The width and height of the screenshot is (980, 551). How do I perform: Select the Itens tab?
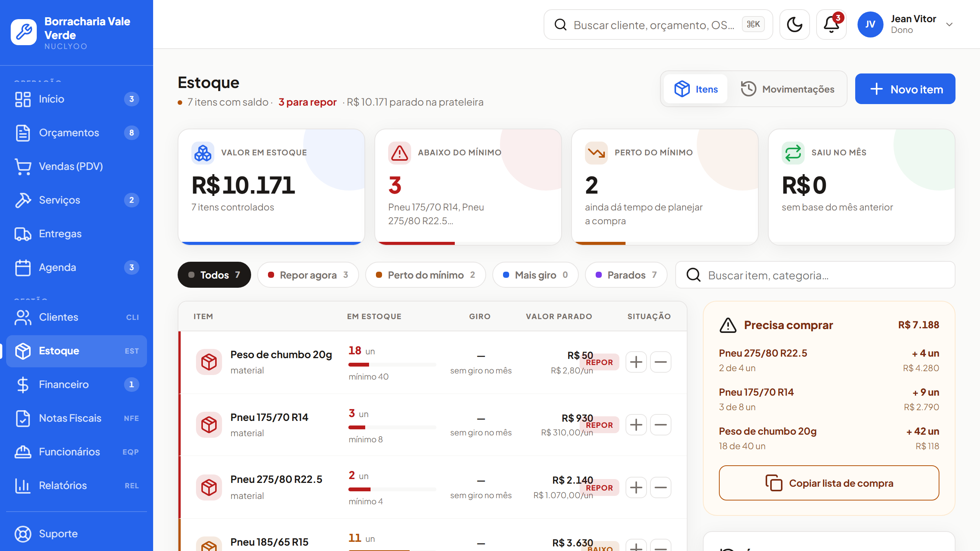click(x=696, y=89)
